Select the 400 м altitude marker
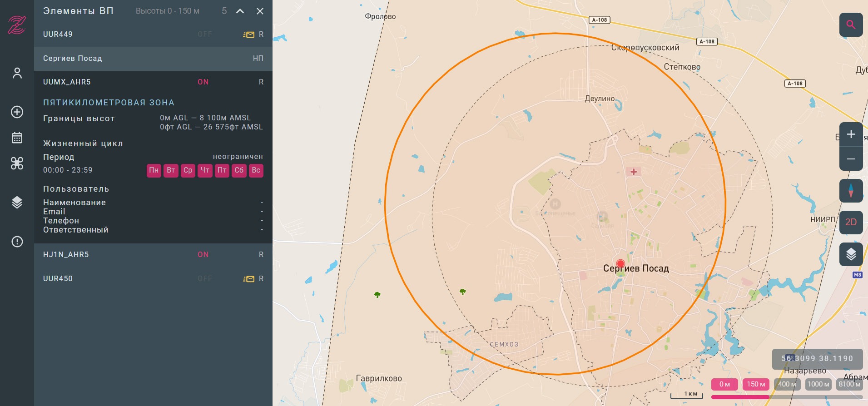Viewport: 868px width, 406px height. click(787, 384)
